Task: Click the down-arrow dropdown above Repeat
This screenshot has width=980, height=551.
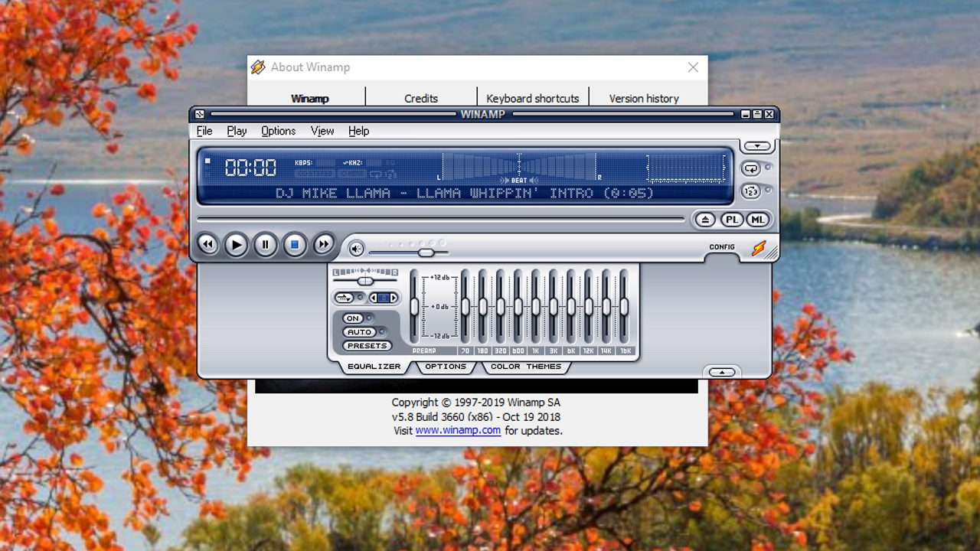Action: coord(757,146)
